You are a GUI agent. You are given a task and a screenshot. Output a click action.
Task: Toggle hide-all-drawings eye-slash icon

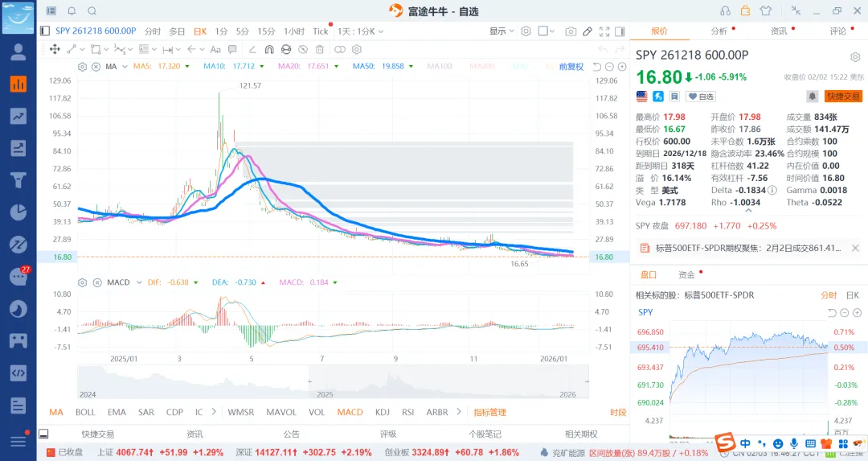coord(303,49)
